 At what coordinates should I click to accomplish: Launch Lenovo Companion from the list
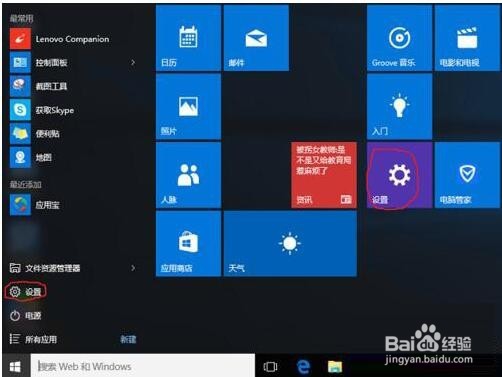point(75,39)
